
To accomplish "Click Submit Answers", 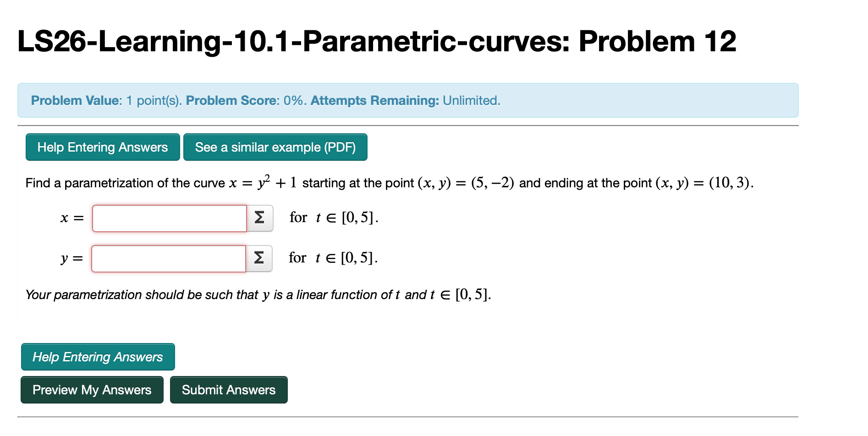I will click(229, 390).
